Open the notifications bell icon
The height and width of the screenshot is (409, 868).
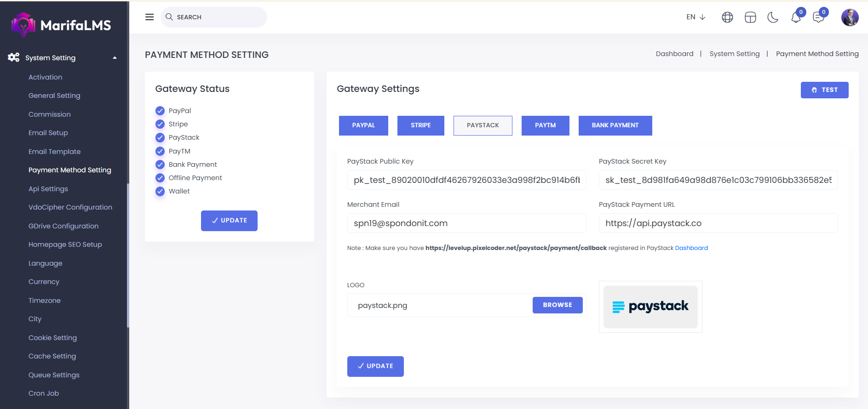(796, 17)
